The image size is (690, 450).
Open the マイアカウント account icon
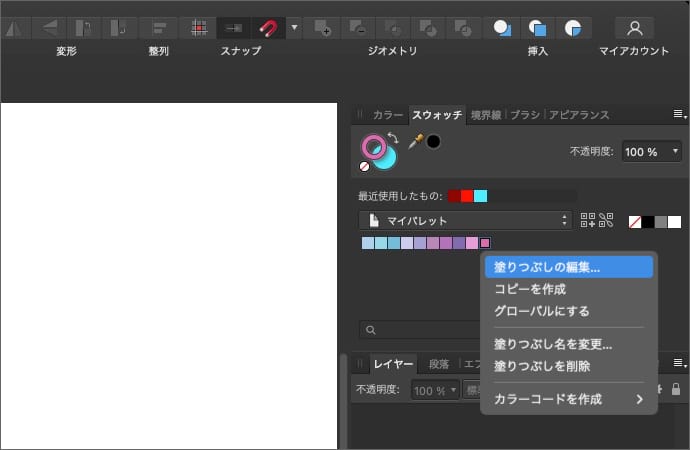[634, 27]
